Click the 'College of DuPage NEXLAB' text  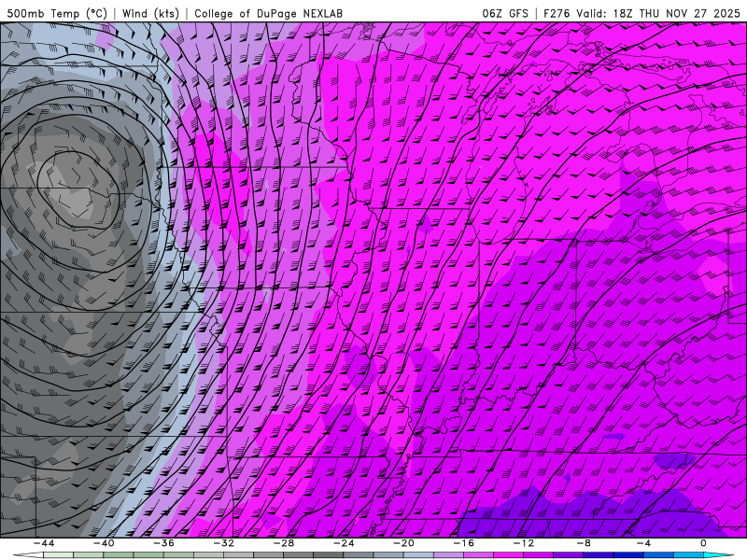[x=268, y=13]
